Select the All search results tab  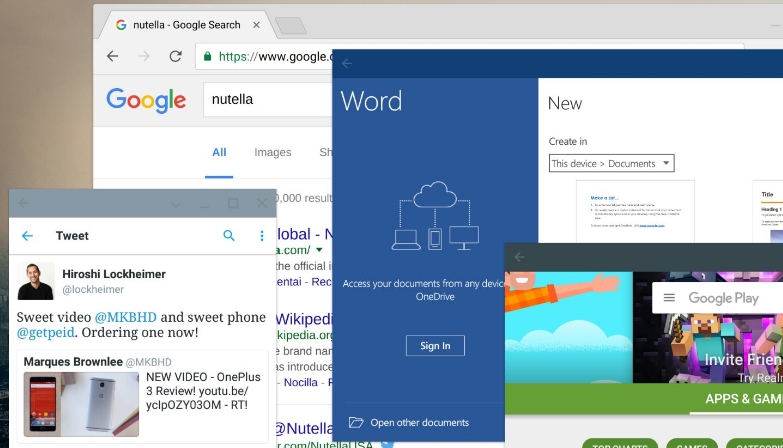click(x=219, y=152)
